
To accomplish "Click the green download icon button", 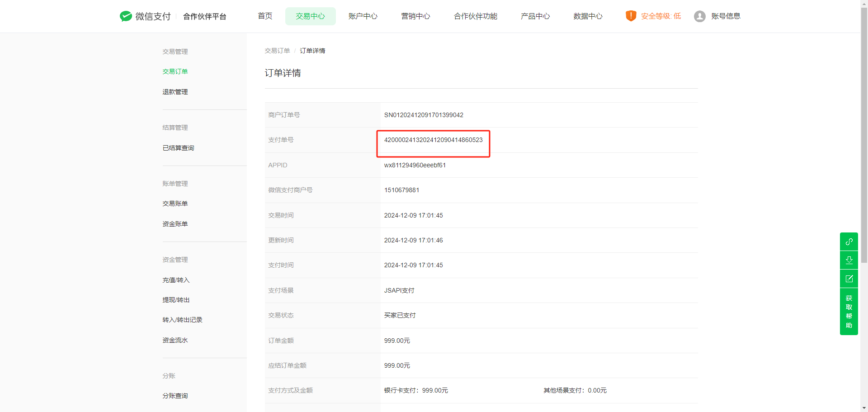I will click(849, 260).
